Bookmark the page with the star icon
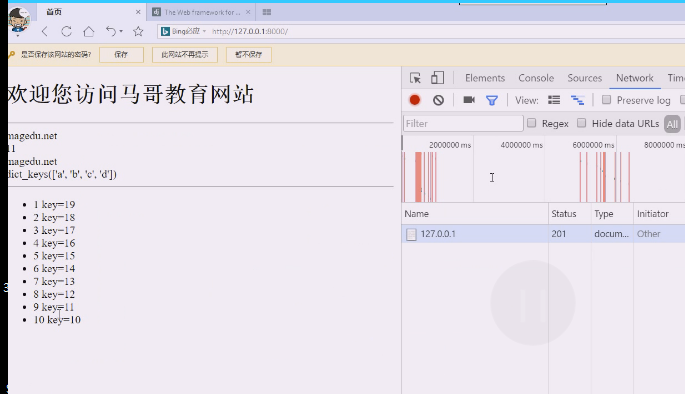Image resolution: width=685 pixels, height=394 pixels. point(138,31)
